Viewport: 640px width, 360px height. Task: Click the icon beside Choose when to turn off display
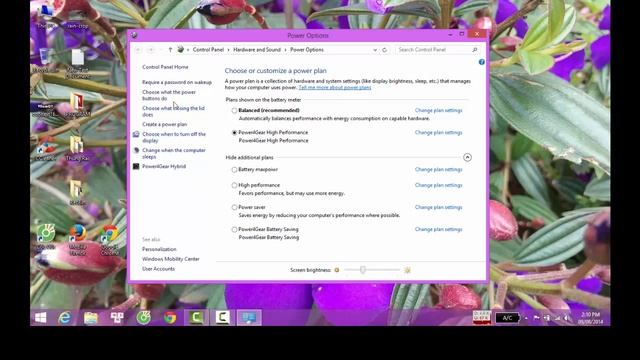pyautogui.click(x=136, y=134)
